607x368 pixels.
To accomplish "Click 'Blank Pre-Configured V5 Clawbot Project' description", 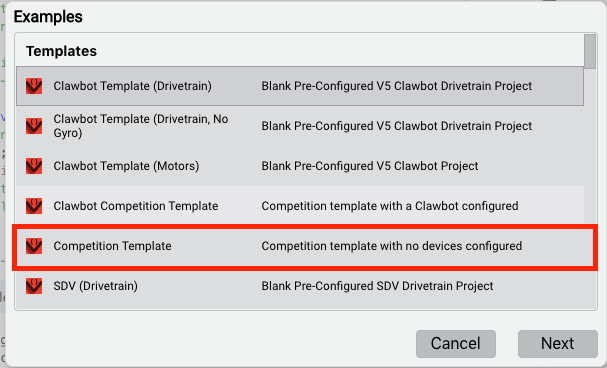I will click(370, 166).
